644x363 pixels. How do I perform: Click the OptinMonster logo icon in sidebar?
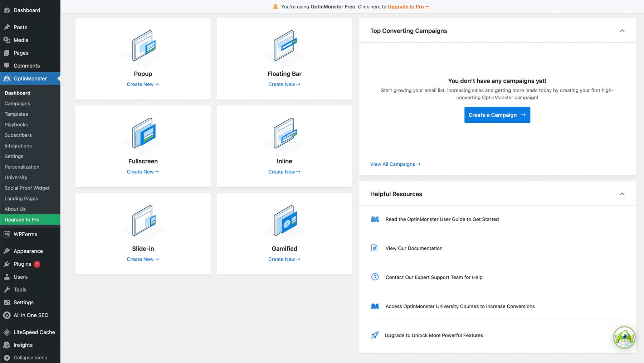coord(6,78)
